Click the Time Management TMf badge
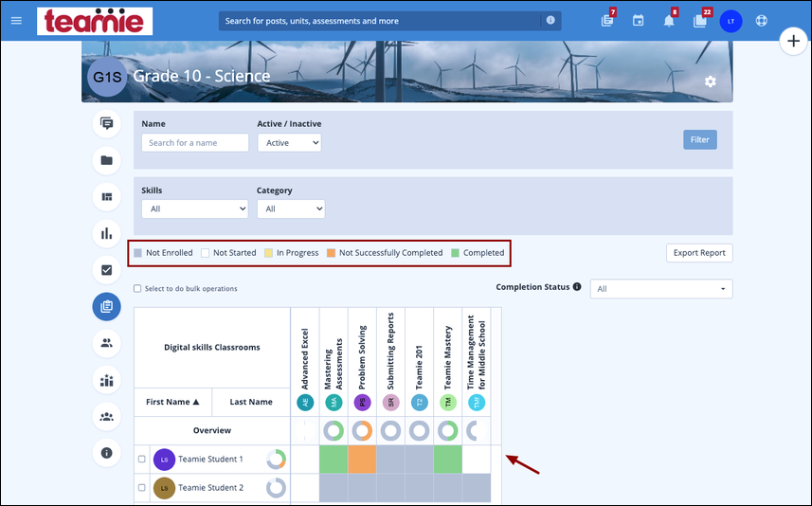812x506 pixels. pos(477,403)
